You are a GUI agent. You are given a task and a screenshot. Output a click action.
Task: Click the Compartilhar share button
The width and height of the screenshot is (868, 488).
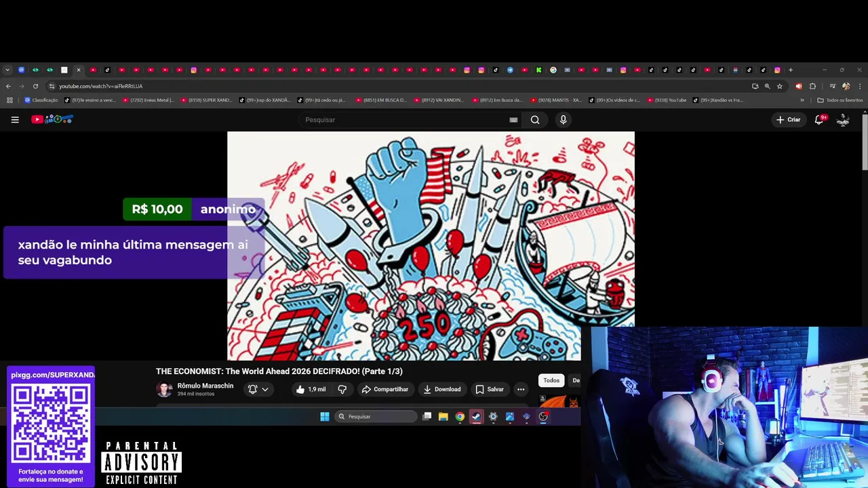pos(385,389)
